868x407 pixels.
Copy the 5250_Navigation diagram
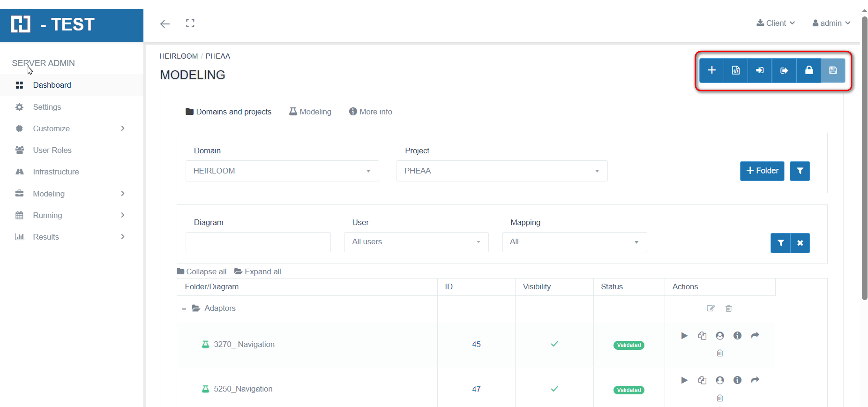pyautogui.click(x=702, y=380)
